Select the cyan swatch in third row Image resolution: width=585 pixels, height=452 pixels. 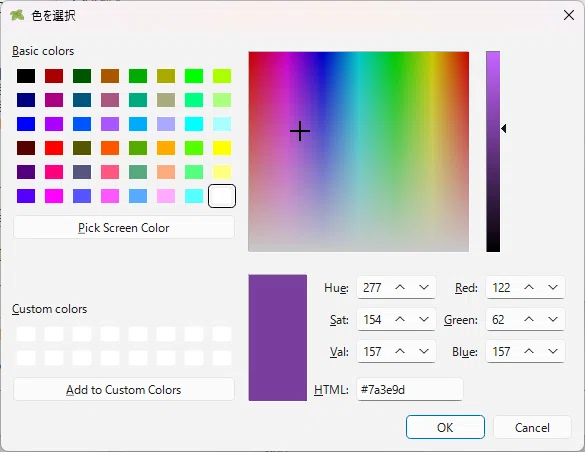coord(194,124)
